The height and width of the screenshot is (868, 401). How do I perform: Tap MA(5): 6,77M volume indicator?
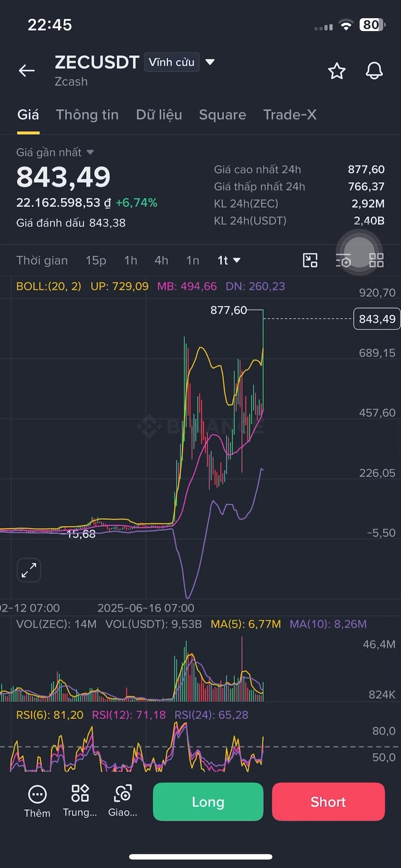(x=246, y=624)
